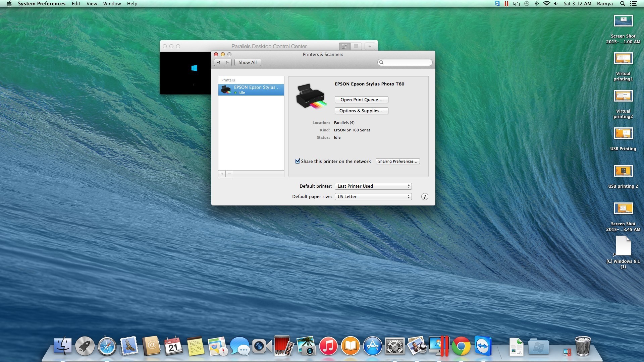Click plus button in Parallels Control Center
The image size is (644, 362).
pyautogui.click(x=370, y=46)
